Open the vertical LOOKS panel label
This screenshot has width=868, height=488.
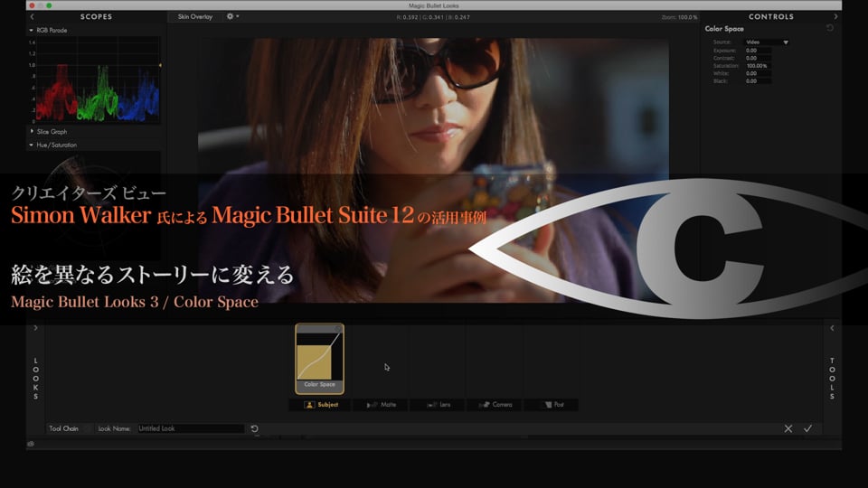pyautogui.click(x=36, y=379)
